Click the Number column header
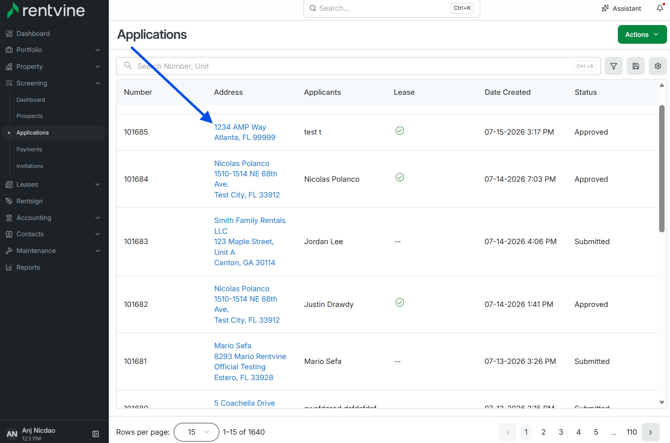 (138, 92)
